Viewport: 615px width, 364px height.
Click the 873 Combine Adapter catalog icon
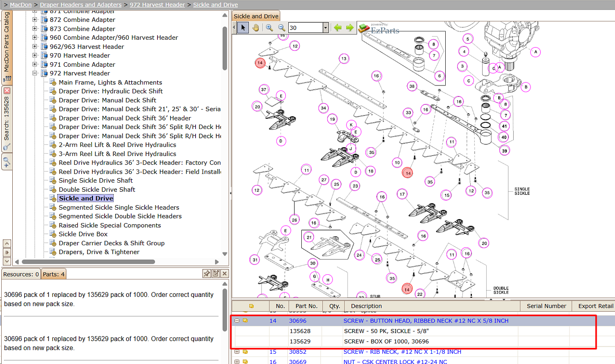point(44,29)
